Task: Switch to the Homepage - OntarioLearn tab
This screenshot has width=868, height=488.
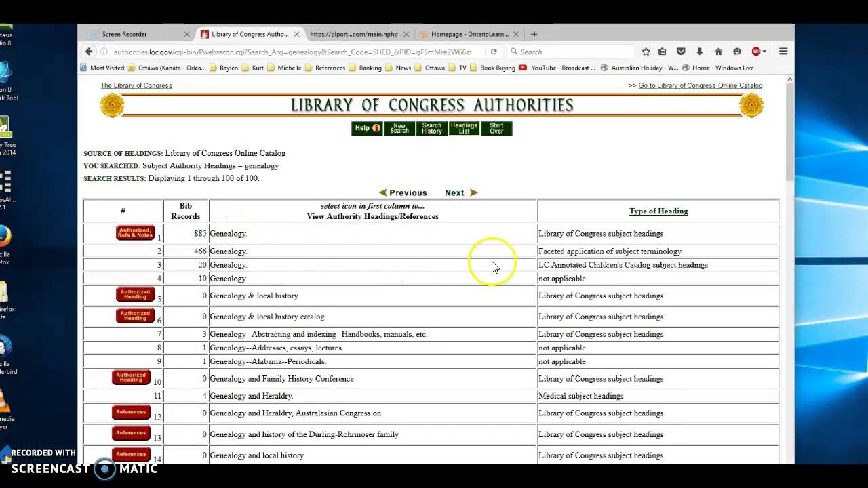Action: tap(469, 34)
